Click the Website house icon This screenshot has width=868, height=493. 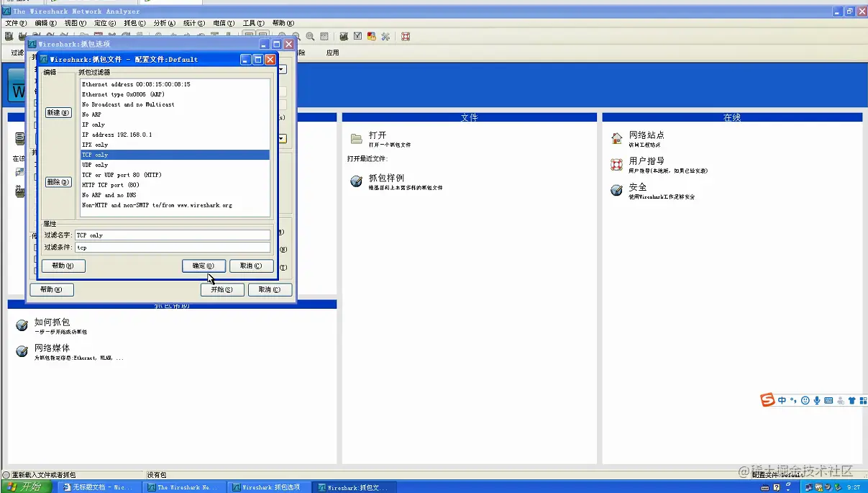tap(616, 138)
